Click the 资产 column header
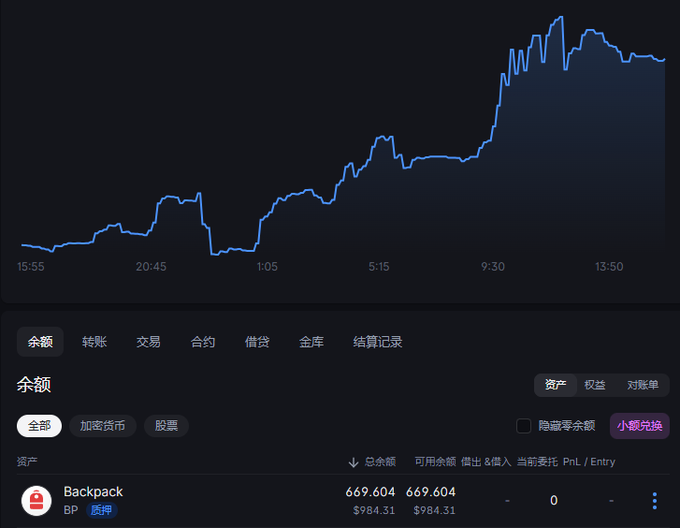 [27, 462]
